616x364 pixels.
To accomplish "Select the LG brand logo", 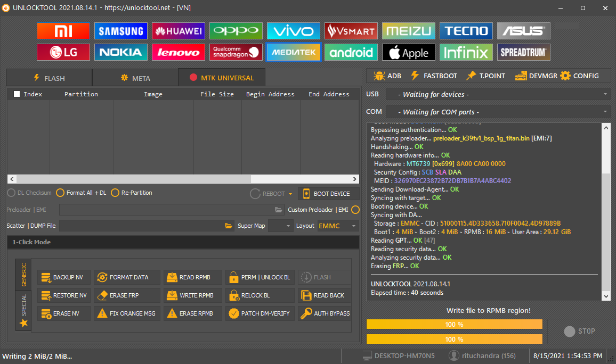I will tap(63, 52).
